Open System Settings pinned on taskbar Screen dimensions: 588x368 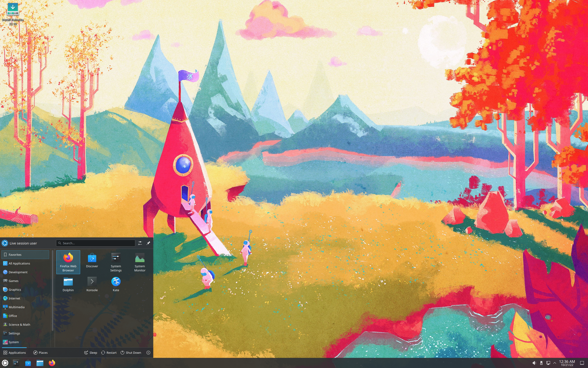[16, 363]
